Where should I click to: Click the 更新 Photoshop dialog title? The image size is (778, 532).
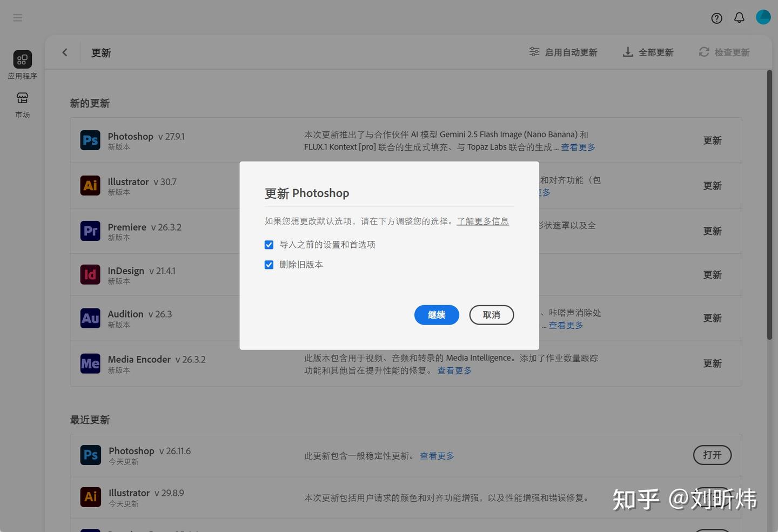[x=307, y=193]
